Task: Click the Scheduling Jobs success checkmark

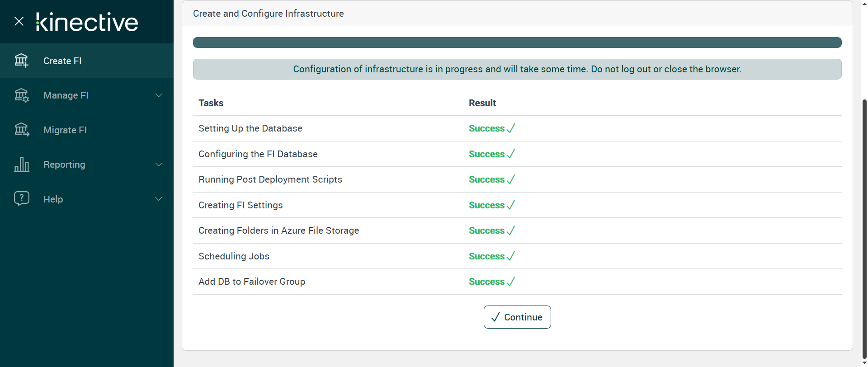Action: [x=511, y=256]
